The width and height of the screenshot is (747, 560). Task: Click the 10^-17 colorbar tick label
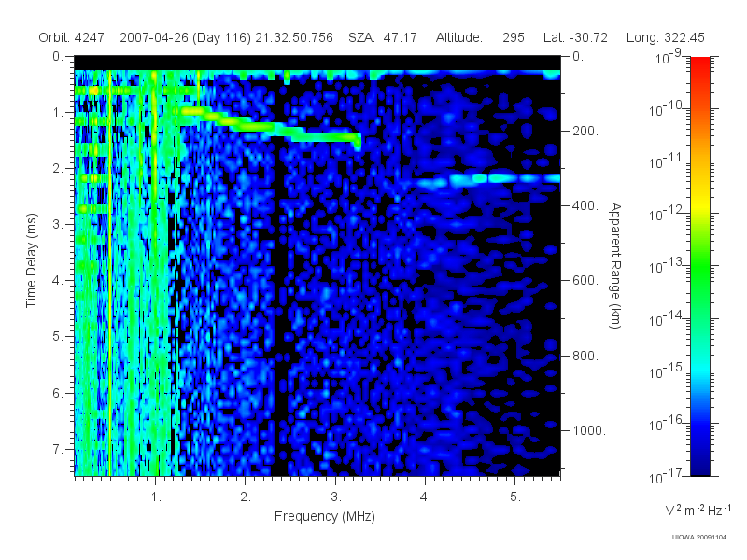[x=667, y=476]
